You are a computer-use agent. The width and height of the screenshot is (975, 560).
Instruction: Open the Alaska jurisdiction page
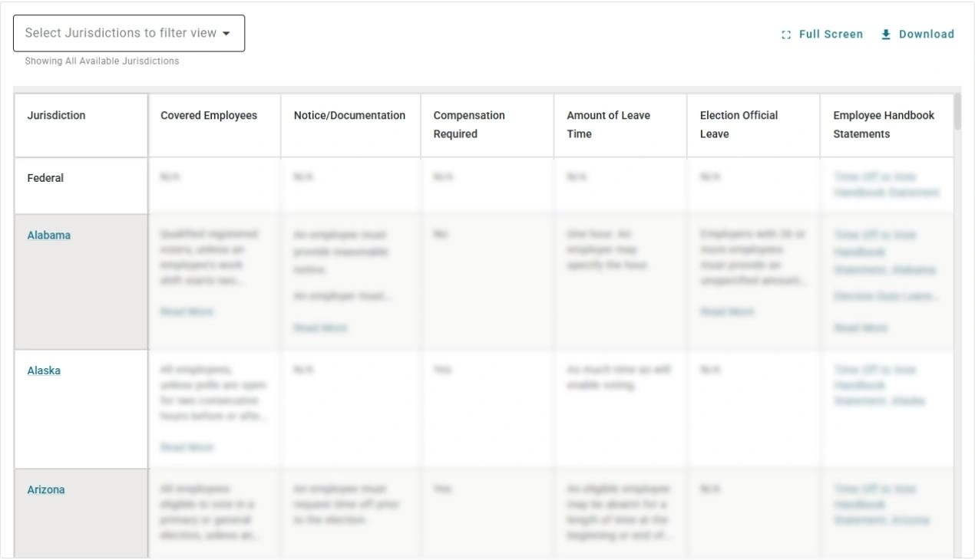click(44, 371)
